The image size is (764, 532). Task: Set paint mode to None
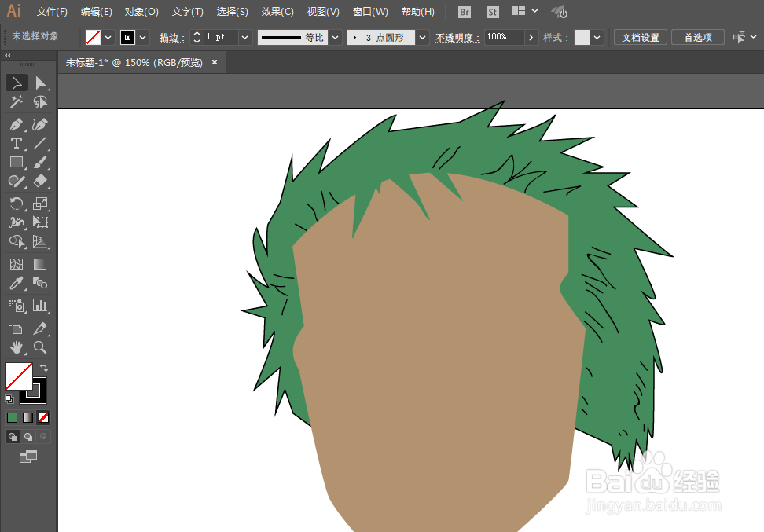tap(43, 417)
